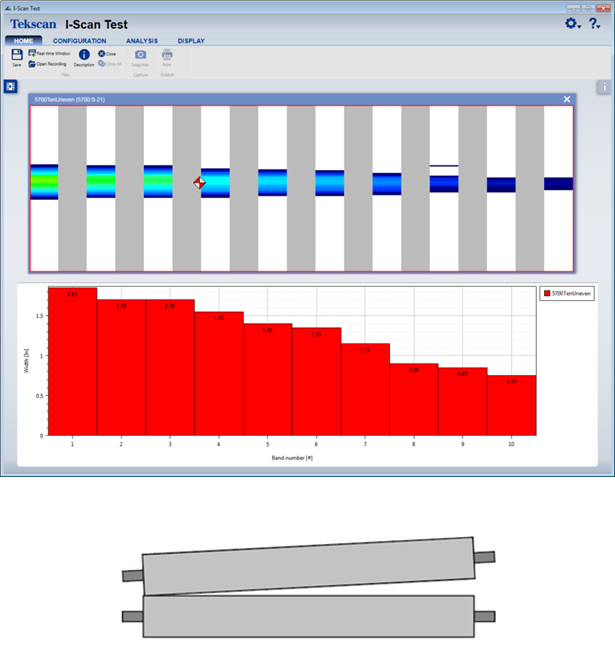This screenshot has height=658, width=615.
Task: Click the 5700TenUneven window title bar
Action: pos(302,99)
